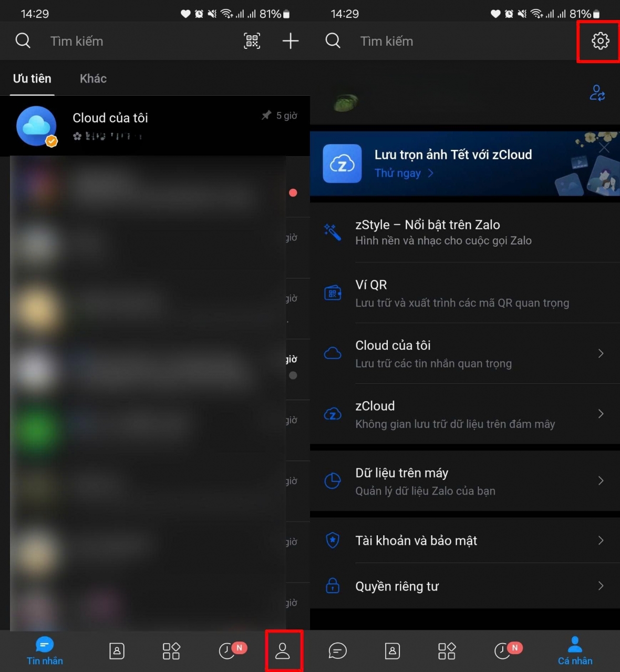Image resolution: width=620 pixels, height=672 pixels.
Task: Switch to 'Ưu tiên' tab
Action: coord(32,78)
